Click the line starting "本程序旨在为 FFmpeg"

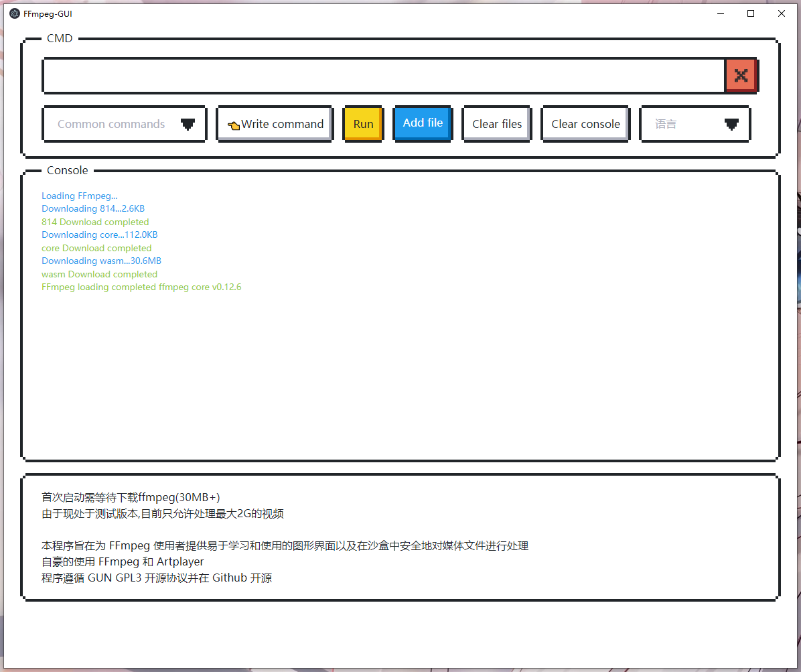pos(285,546)
